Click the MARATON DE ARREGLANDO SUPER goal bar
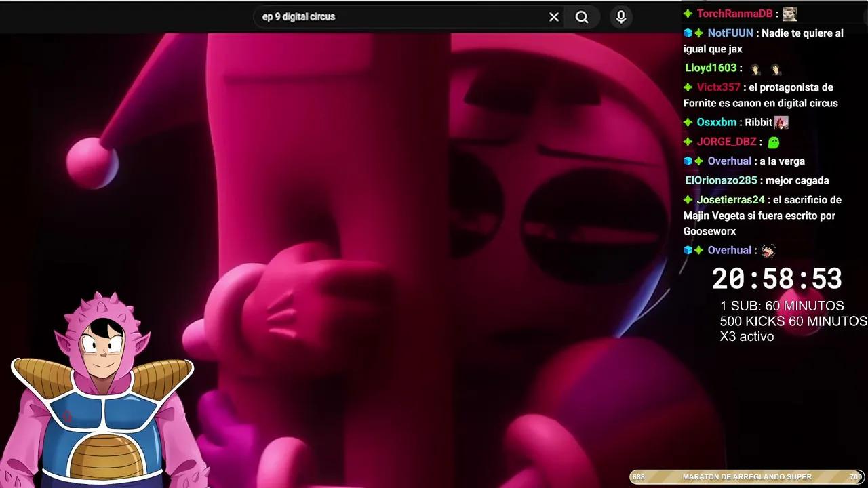 point(747,477)
